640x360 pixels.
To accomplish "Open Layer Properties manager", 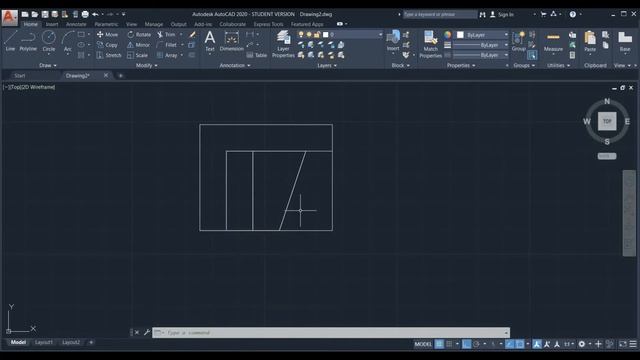I will 283,44.
